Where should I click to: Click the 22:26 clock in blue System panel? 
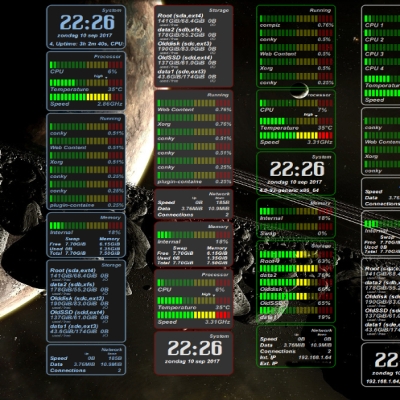[87, 23]
